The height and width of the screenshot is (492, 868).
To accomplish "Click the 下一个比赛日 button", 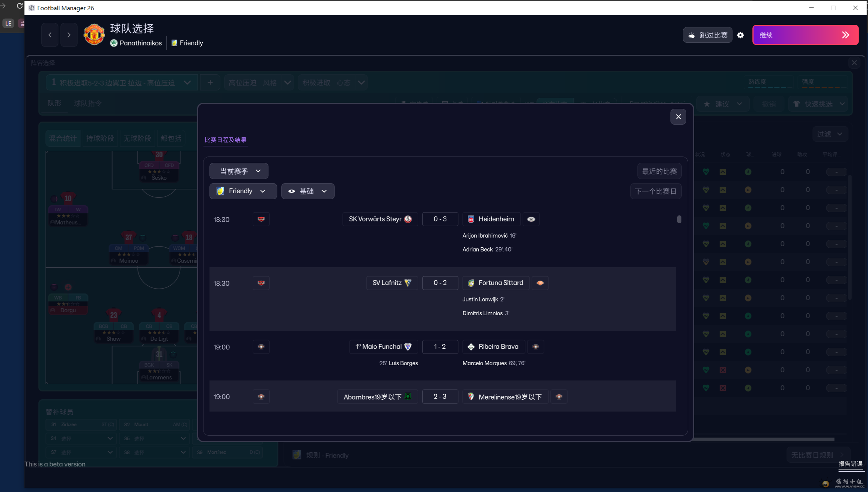I will pyautogui.click(x=656, y=191).
